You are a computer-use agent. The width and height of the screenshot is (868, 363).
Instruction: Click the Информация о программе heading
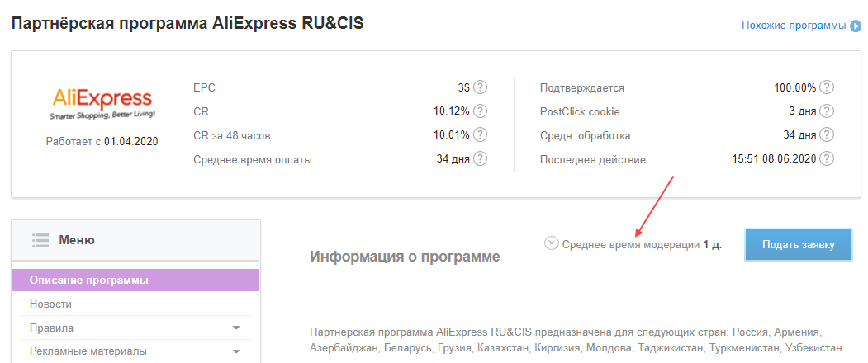pos(405,257)
